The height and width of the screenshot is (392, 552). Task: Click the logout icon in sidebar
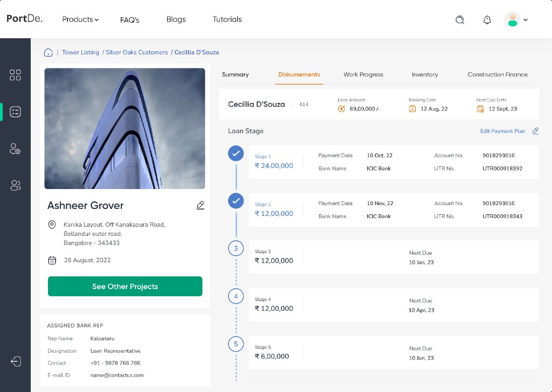point(16,361)
